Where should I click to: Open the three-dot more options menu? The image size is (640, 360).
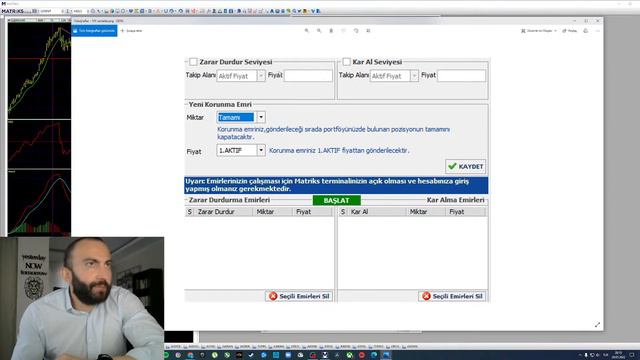coord(598,31)
